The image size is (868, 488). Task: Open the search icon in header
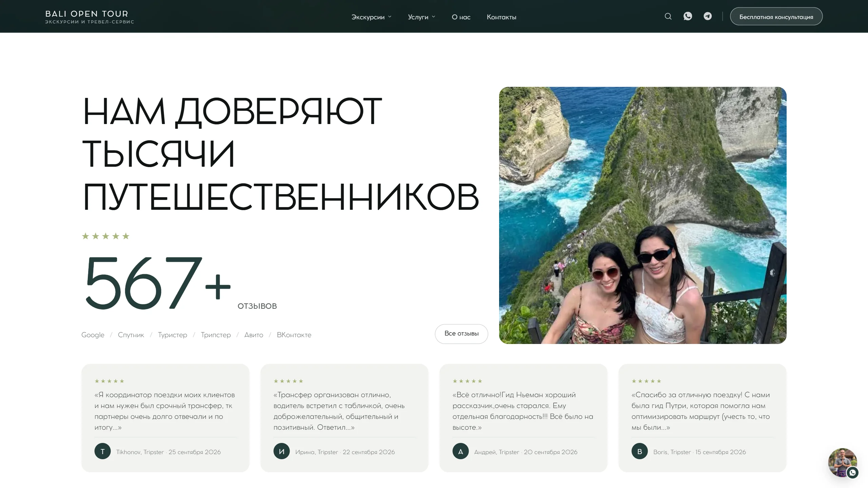[668, 16]
